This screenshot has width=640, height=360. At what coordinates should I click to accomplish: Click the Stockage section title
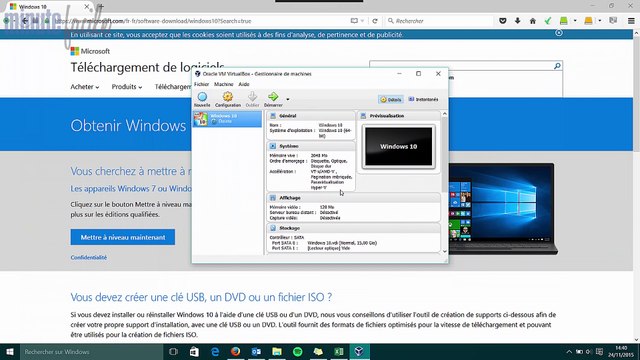pos(289,228)
